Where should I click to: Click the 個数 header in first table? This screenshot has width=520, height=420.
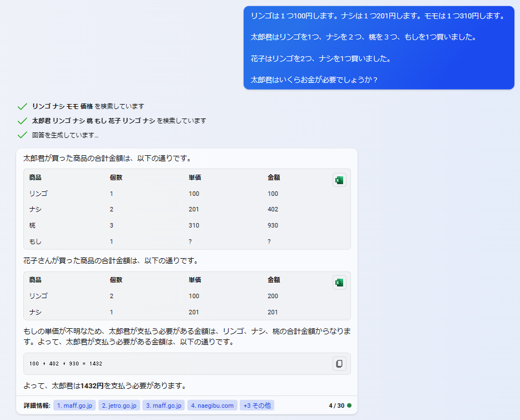point(116,177)
